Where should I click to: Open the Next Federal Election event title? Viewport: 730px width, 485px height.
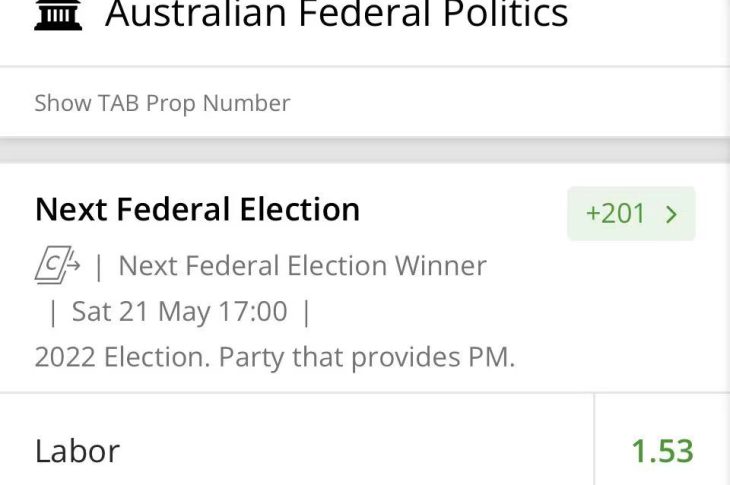[x=197, y=209]
